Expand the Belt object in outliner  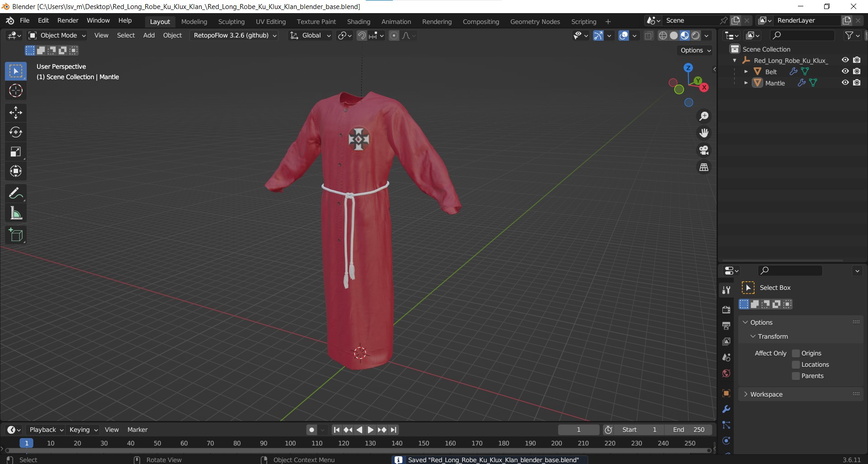[x=746, y=71]
